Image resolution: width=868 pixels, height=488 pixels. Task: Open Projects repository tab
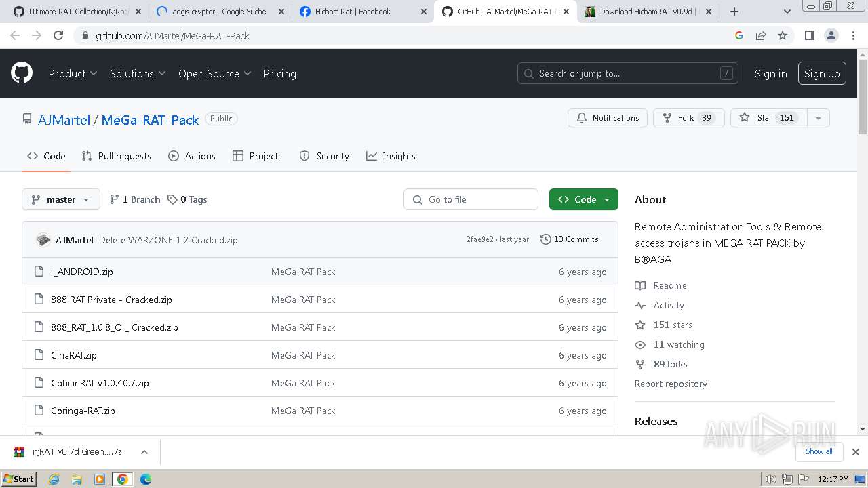[257, 156]
